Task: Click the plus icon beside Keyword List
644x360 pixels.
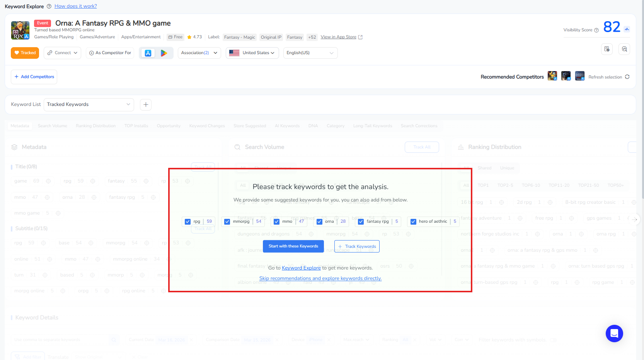Action: [x=146, y=105]
